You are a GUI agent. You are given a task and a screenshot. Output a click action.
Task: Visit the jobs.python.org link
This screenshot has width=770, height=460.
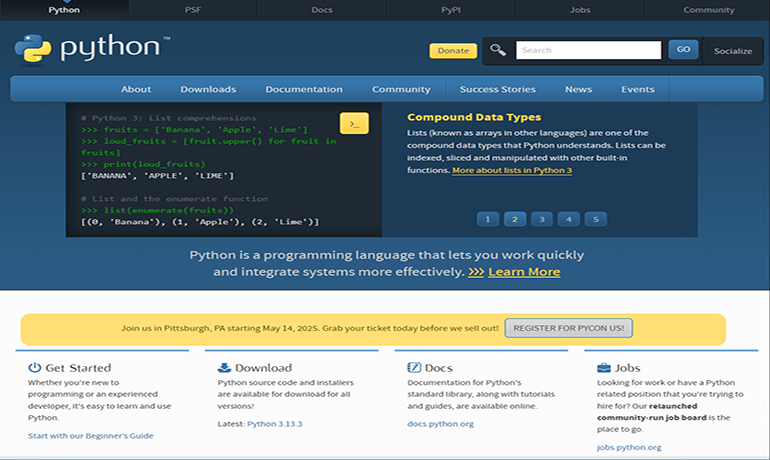(x=629, y=447)
